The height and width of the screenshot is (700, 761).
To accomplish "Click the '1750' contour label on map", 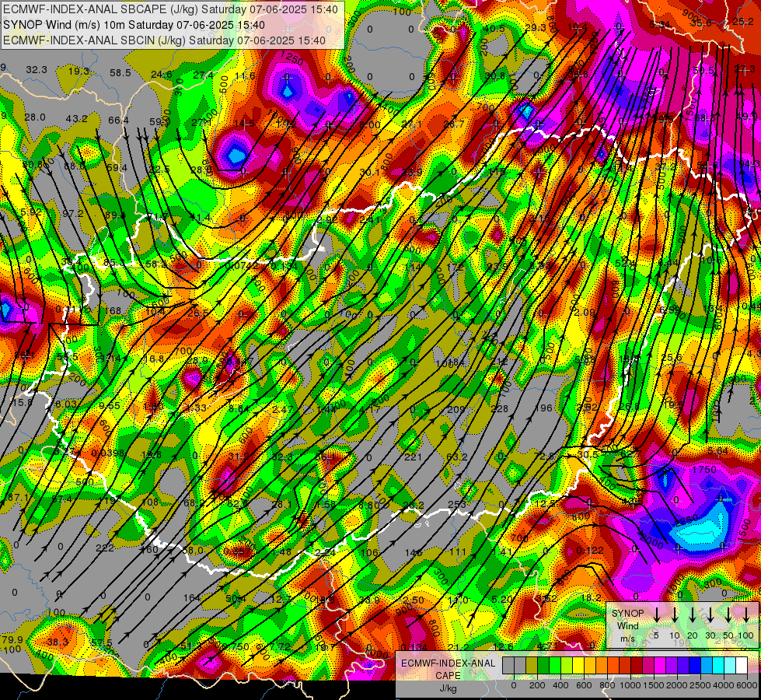I will tap(703, 470).
